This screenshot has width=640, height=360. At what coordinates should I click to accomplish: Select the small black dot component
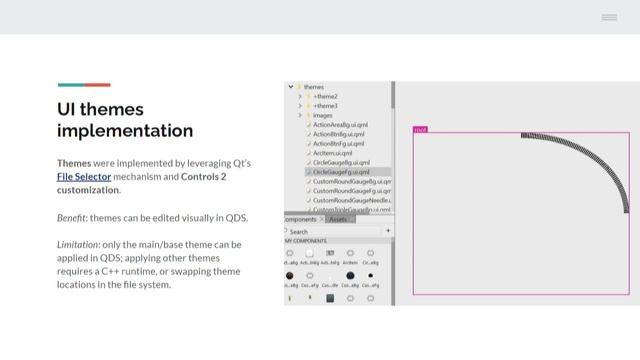(370, 276)
